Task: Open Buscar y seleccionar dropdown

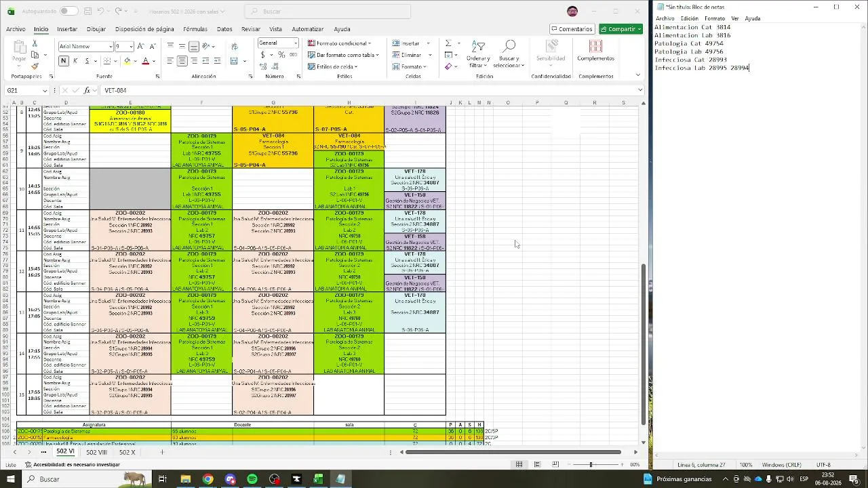Action: click(x=509, y=54)
